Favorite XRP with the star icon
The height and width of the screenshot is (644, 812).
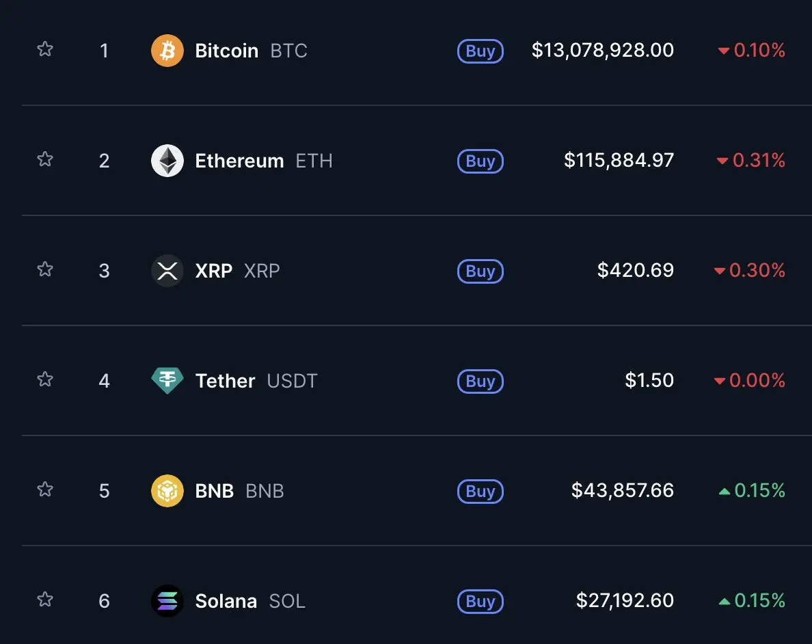tap(45, 269)
